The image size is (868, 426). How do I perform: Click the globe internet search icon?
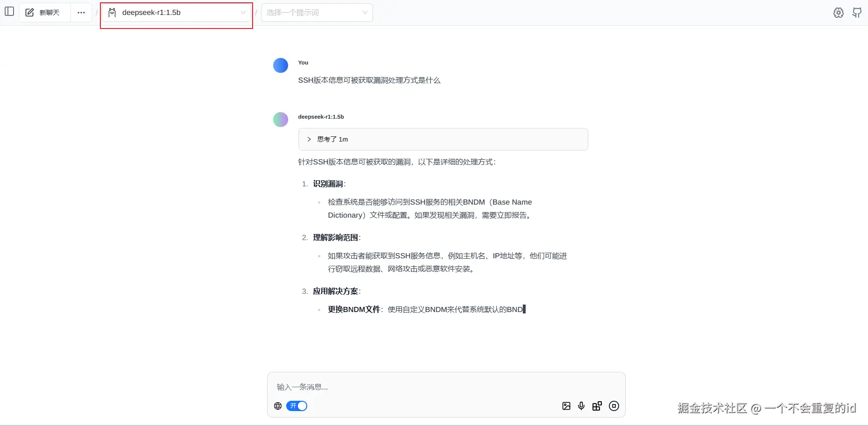tap(278, 406)
